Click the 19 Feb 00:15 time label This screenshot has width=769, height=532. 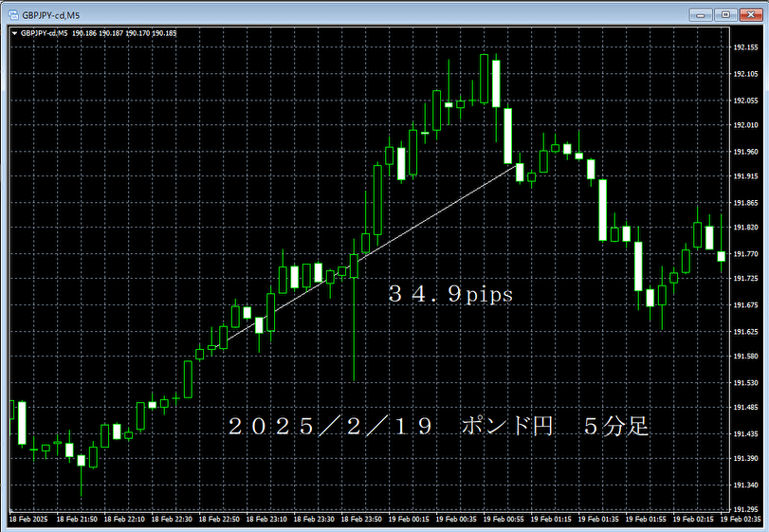(409, 520)
